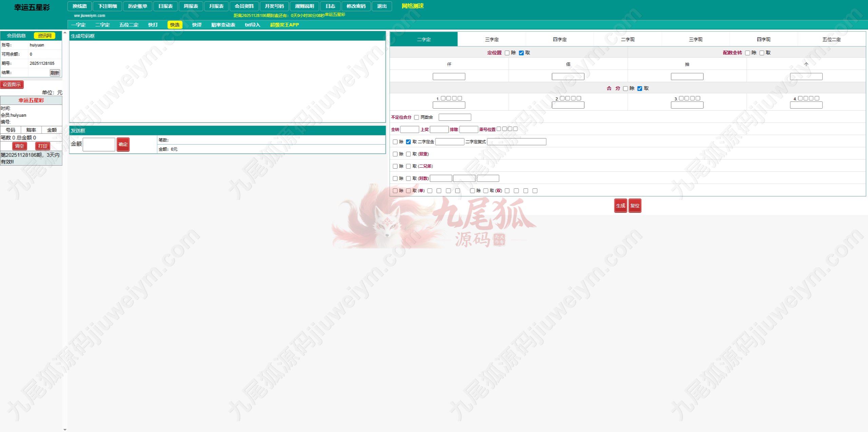Open the 设置图示 settings button

point(12,84)
